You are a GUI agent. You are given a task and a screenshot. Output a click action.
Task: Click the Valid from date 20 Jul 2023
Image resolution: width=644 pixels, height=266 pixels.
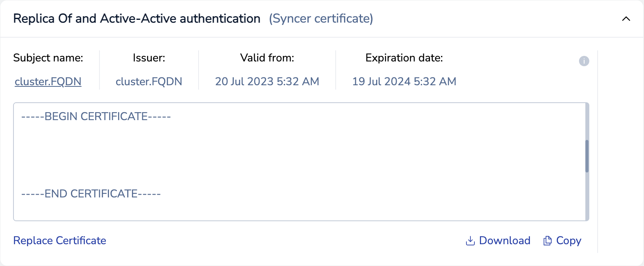click(267, 82)
